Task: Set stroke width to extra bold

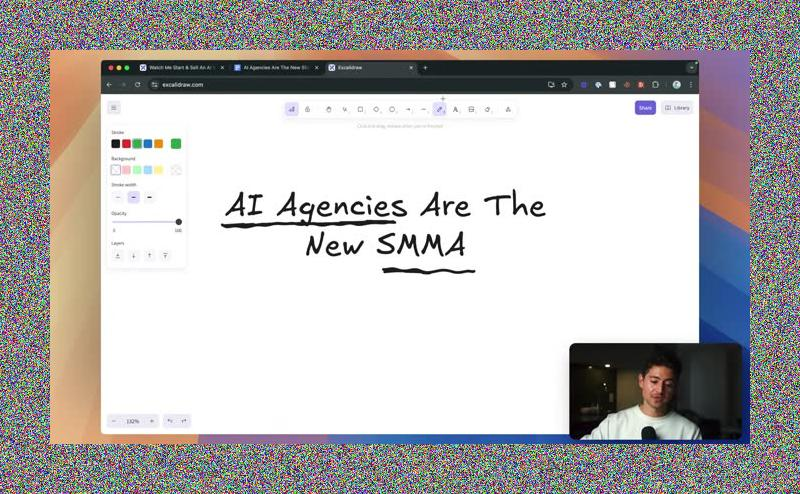Action: (x=149, y=197)
